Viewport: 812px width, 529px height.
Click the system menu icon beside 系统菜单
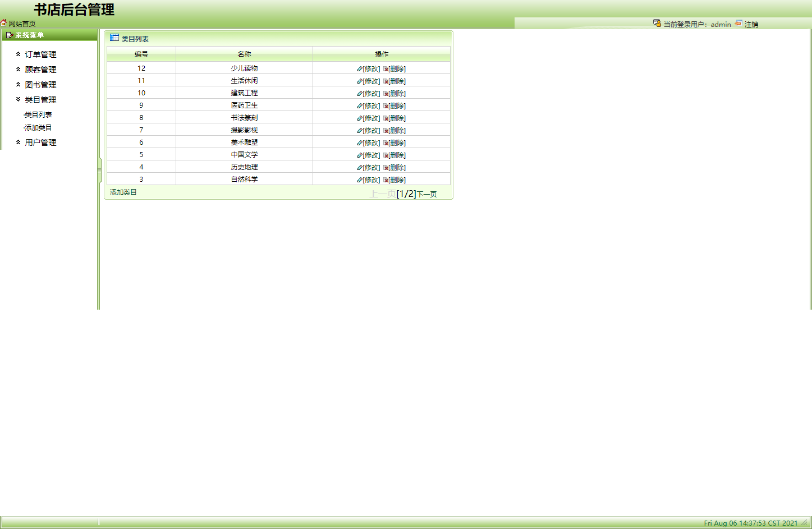(x=10, y=35)
